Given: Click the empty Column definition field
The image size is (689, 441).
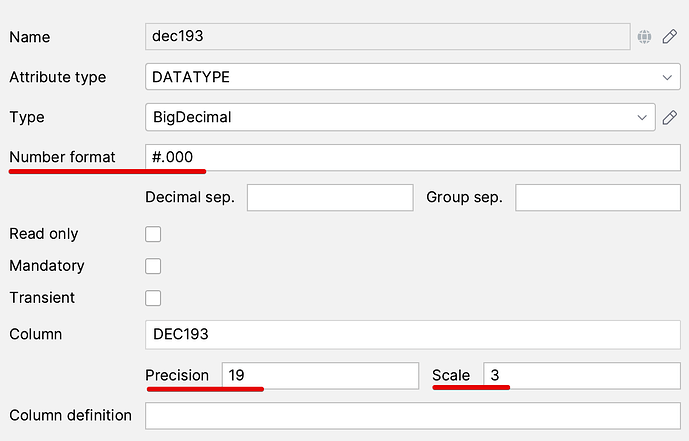Looking at the screenshot, I should point(413,416).
